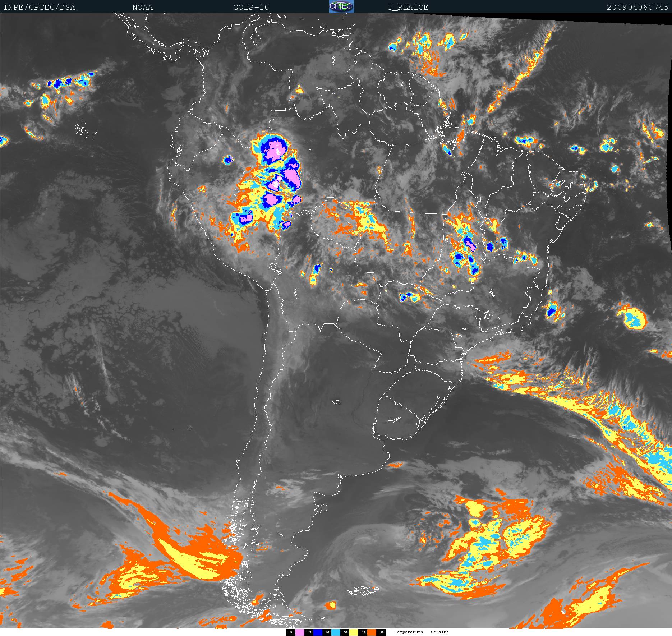Click the INPE/CPTEC/DSA header text

tap(39, 7)
